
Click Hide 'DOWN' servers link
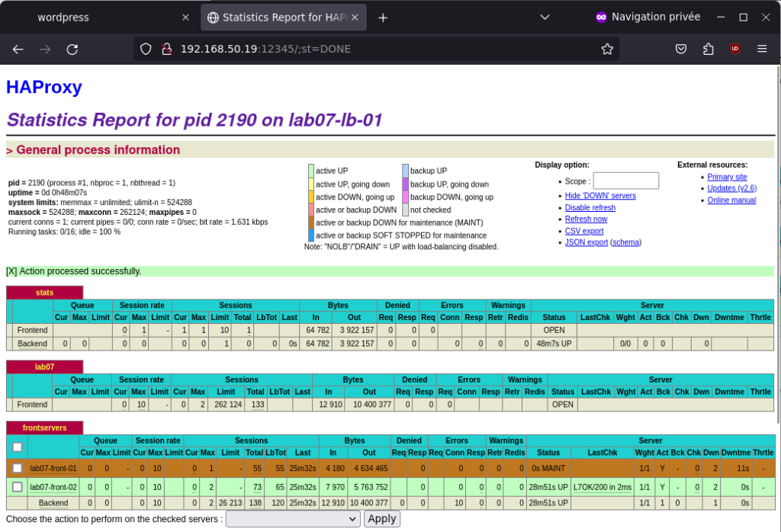(x=600, y=196)
